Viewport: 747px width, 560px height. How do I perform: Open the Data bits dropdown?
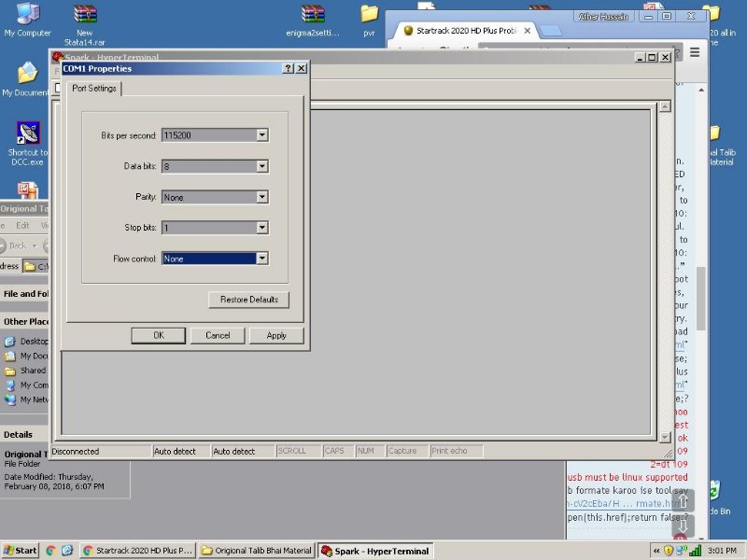262,166
